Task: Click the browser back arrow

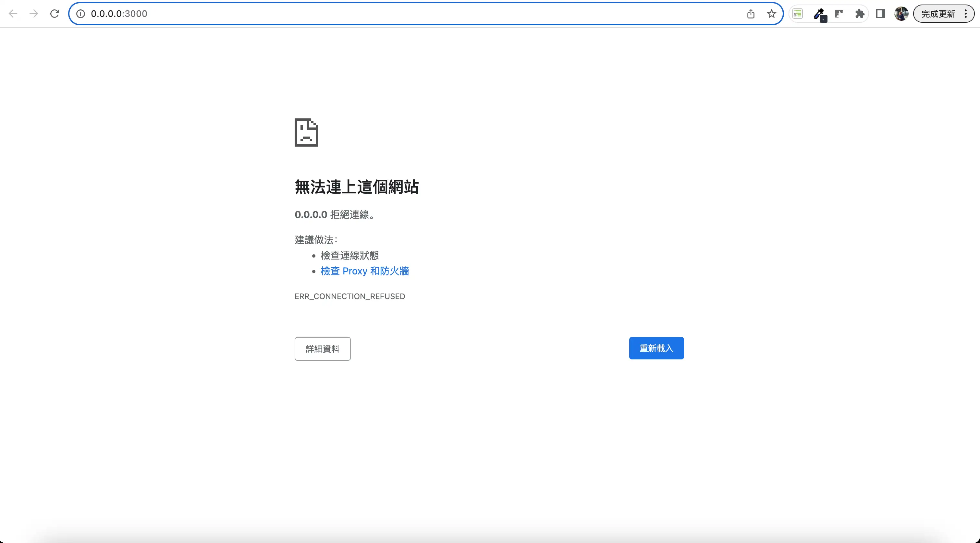Action: (13, 14)
